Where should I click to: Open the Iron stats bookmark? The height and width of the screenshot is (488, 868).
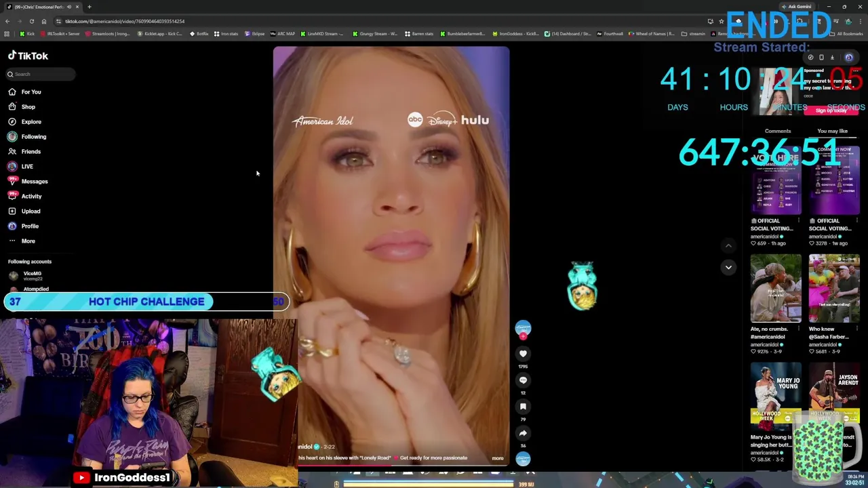(226, 33)
